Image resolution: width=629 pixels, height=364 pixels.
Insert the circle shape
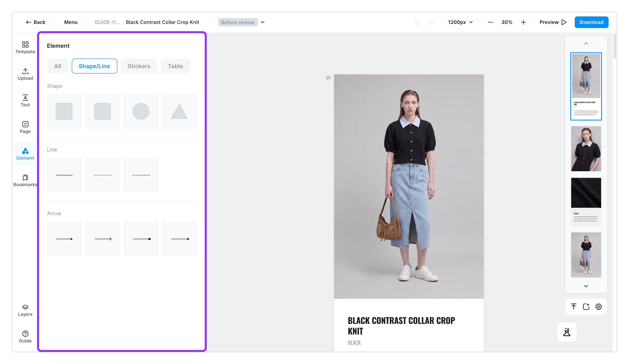tap(141, 111)
